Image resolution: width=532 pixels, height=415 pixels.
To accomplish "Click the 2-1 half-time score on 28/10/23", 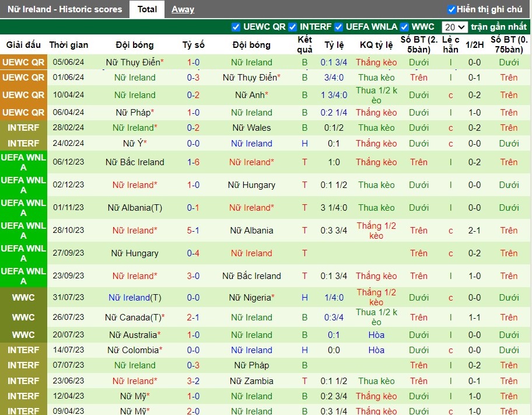I will [x=474, y=230].
